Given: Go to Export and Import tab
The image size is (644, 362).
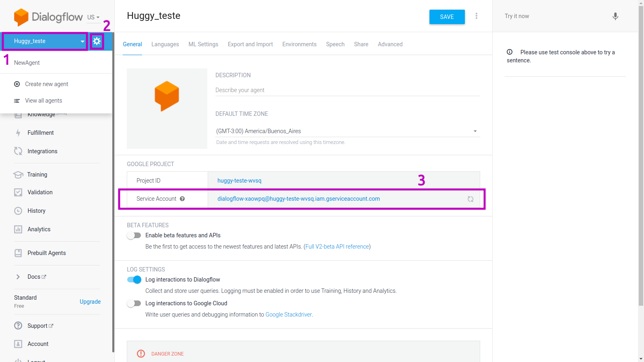Looking at the screenshot, I should (250, 44).
